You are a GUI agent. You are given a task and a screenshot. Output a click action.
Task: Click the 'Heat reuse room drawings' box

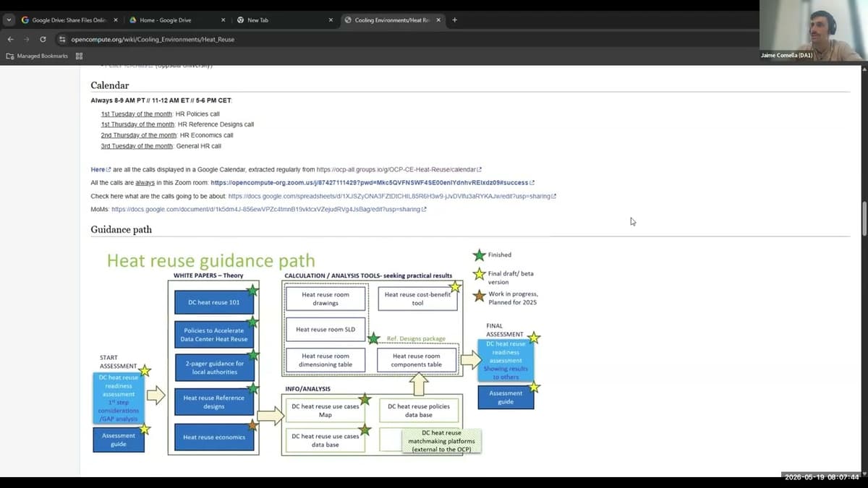pos(325,299)
